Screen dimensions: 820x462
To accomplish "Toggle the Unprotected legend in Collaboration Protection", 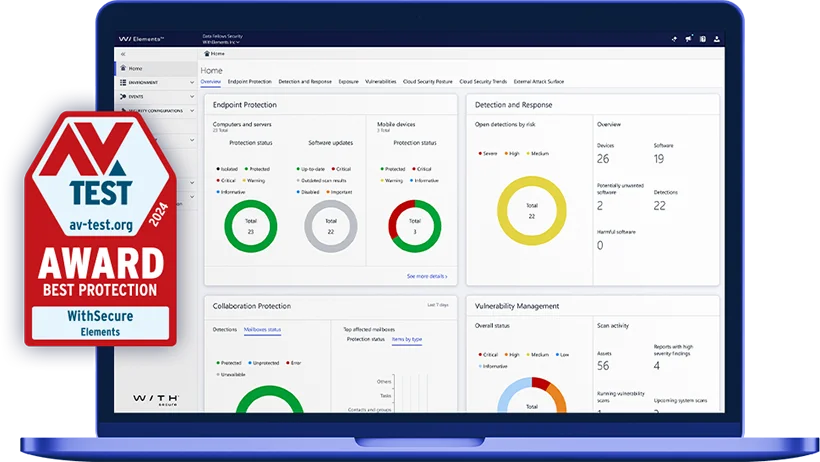I will (x=264, y=363).
